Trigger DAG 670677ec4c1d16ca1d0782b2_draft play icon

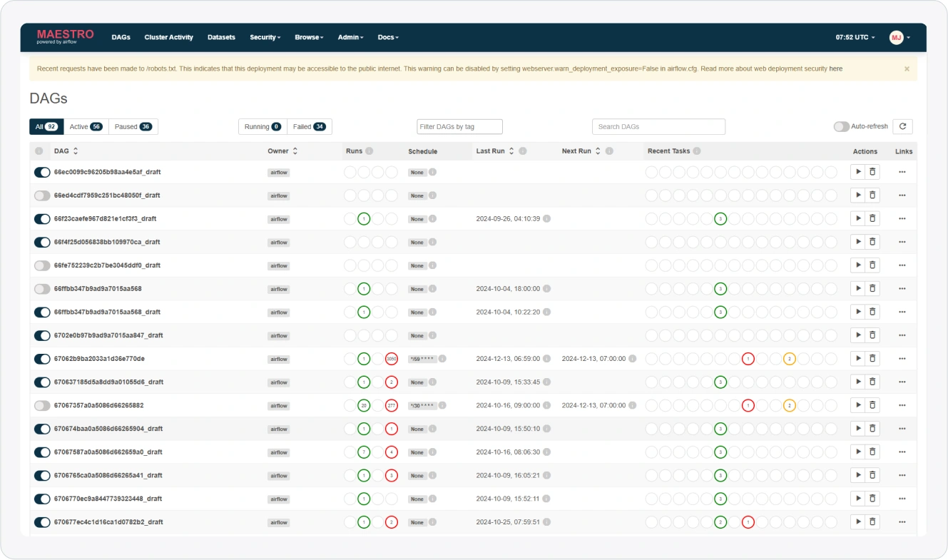[857, 522]
